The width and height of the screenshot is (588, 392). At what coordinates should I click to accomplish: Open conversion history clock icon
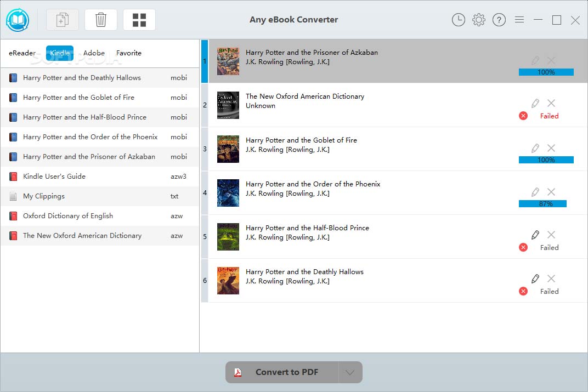(x=458, y=20)
